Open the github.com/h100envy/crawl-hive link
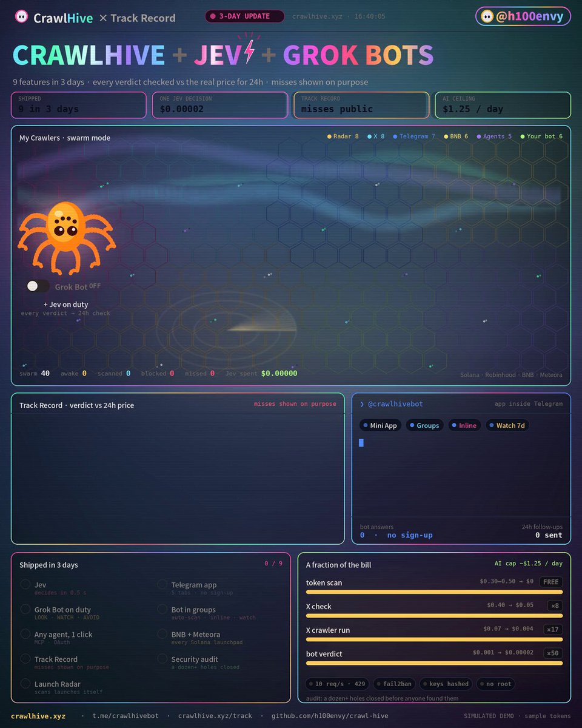Viewport: 582px width, 728px height. [x=329, y=716]
